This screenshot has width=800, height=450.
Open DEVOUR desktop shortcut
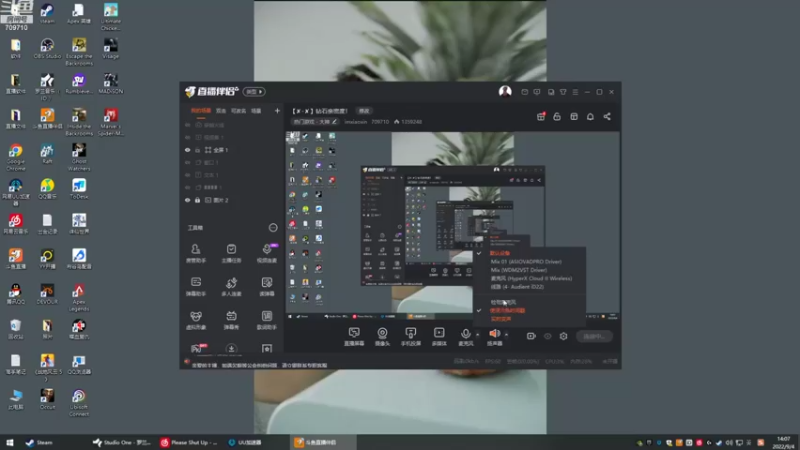point(47,294)
